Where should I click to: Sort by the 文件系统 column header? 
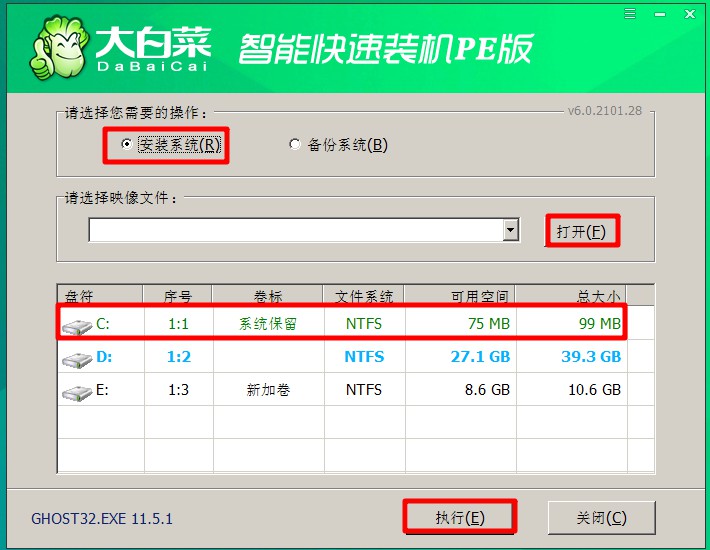pyautogui.click(x=364, y=296)
